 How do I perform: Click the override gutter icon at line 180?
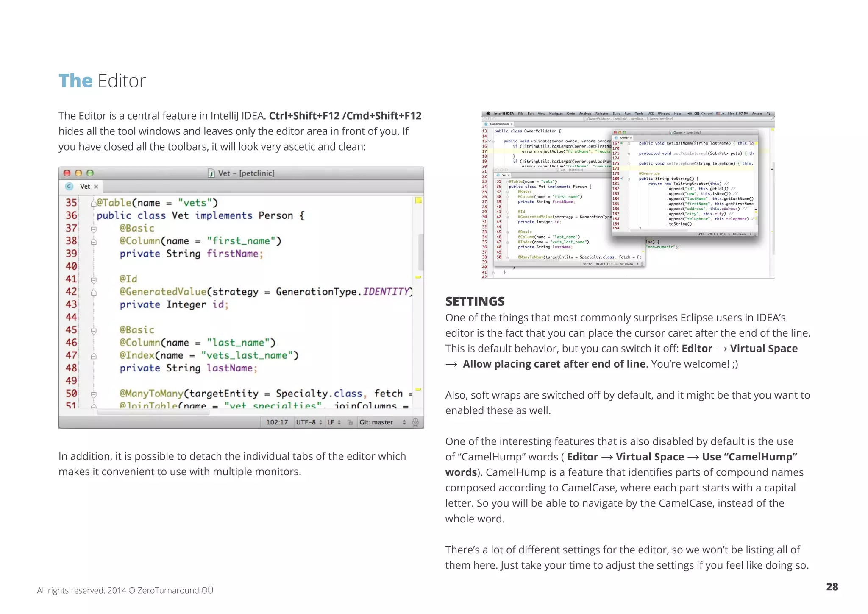pyautogui.click(x=622, y=179)
